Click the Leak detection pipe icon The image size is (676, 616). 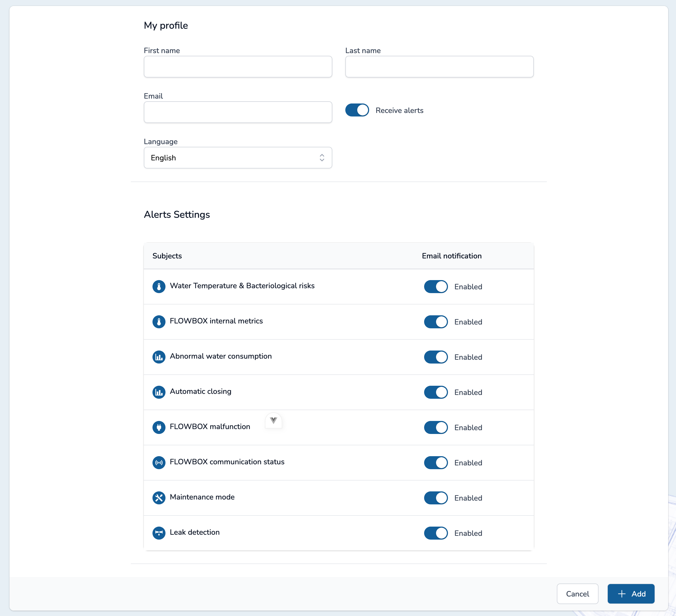(159, 533)
